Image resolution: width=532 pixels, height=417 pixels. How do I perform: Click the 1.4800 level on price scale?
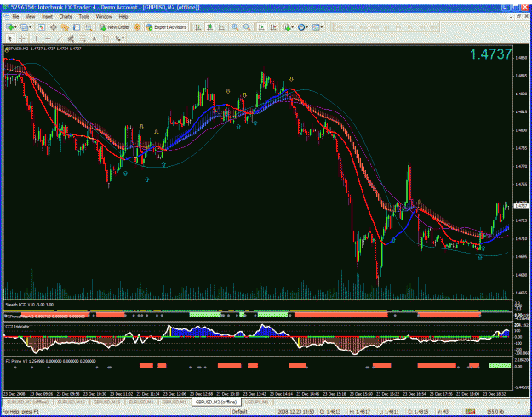click(x=521, y=130)
